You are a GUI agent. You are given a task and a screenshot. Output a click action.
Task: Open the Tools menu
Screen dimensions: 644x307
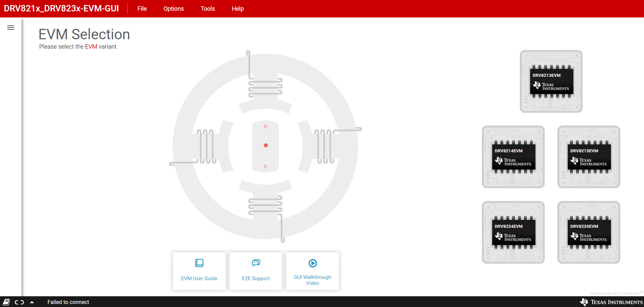coord(208,9)
